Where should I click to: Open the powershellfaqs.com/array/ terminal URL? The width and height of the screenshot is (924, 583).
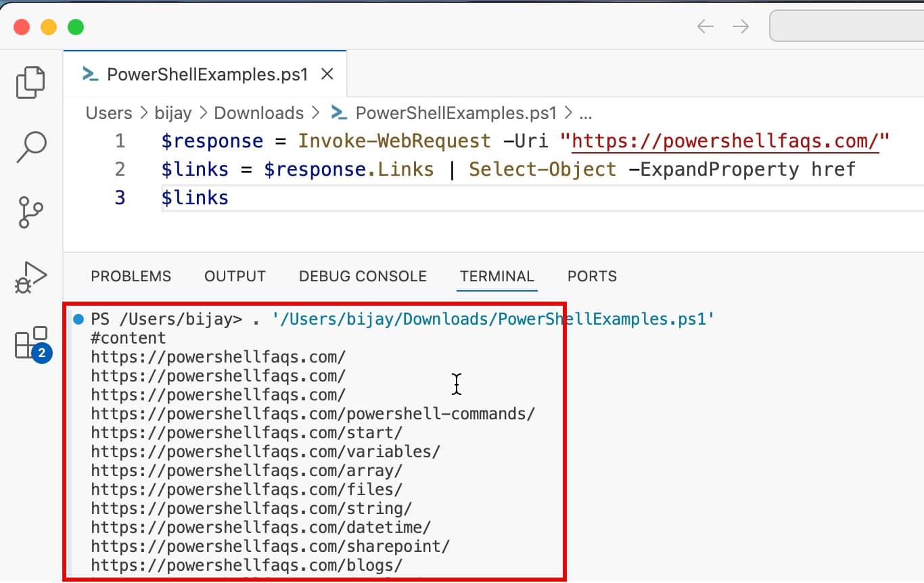(247, 470)
